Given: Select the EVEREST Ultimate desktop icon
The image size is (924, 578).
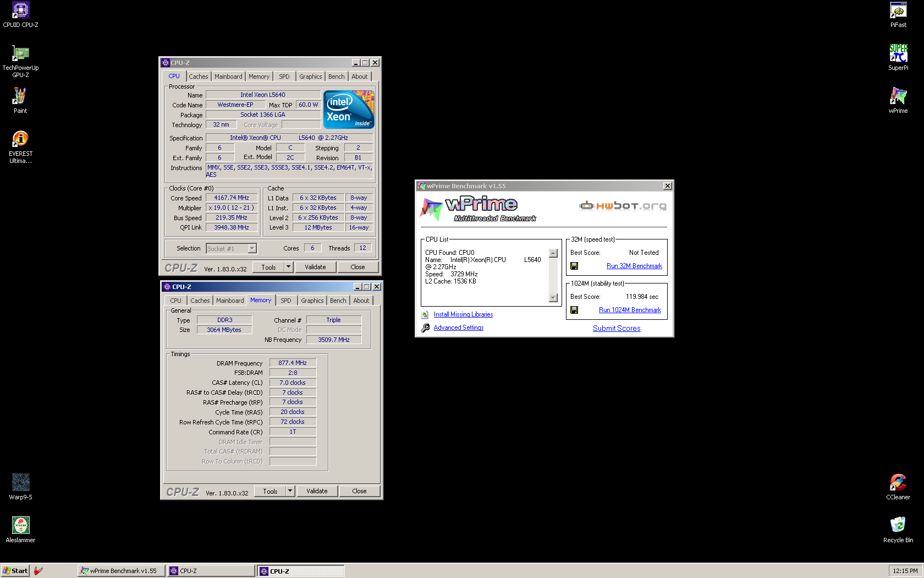Looking at the screenshot, I should point(20,148).
